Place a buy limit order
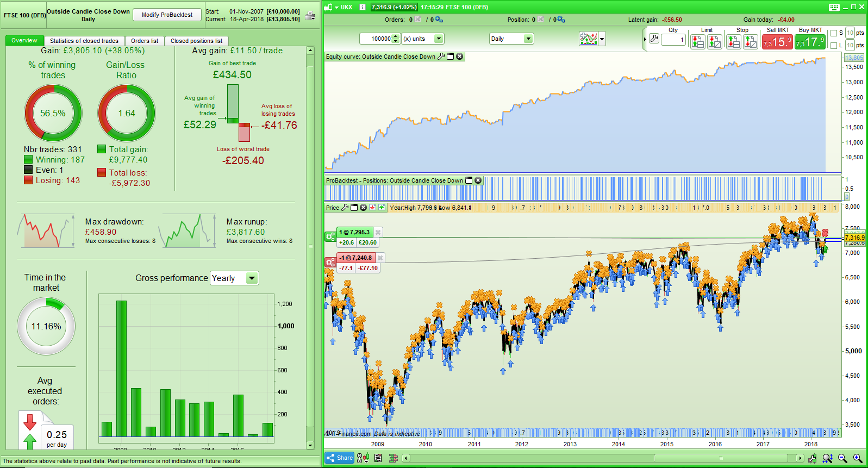This screenshot has height=468, width=868. (714, 41)
